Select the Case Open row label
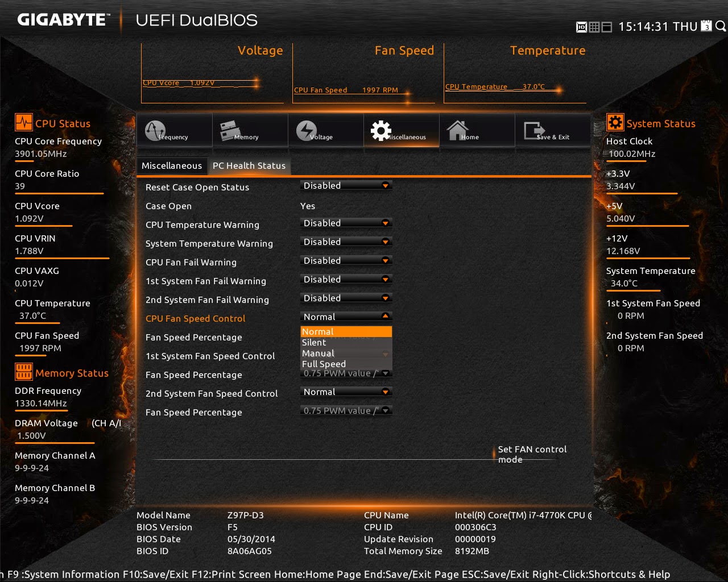Screen dimensions: 728x582 (x=168, y=206)
